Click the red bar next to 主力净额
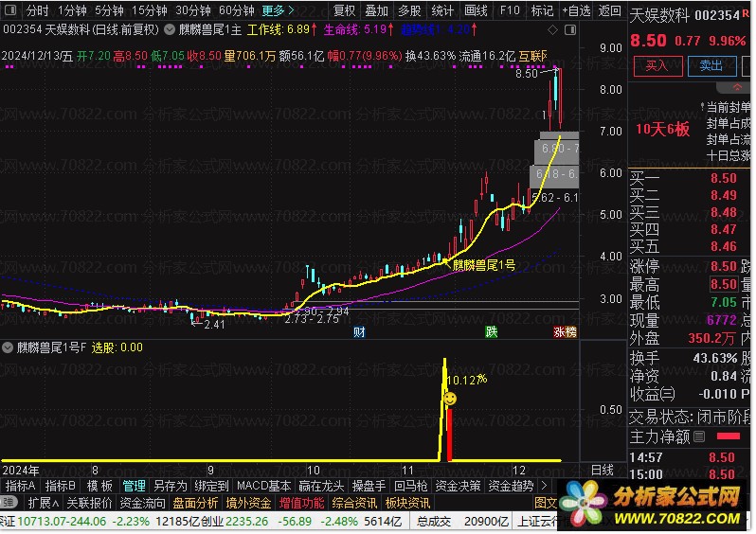The image size is (756, 534). pyautogui.click(x=729, y=436)
